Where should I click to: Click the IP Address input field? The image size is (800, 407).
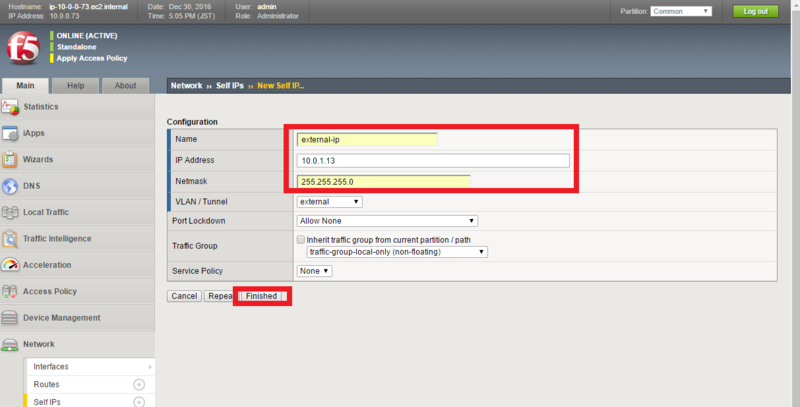pos(433,161)
